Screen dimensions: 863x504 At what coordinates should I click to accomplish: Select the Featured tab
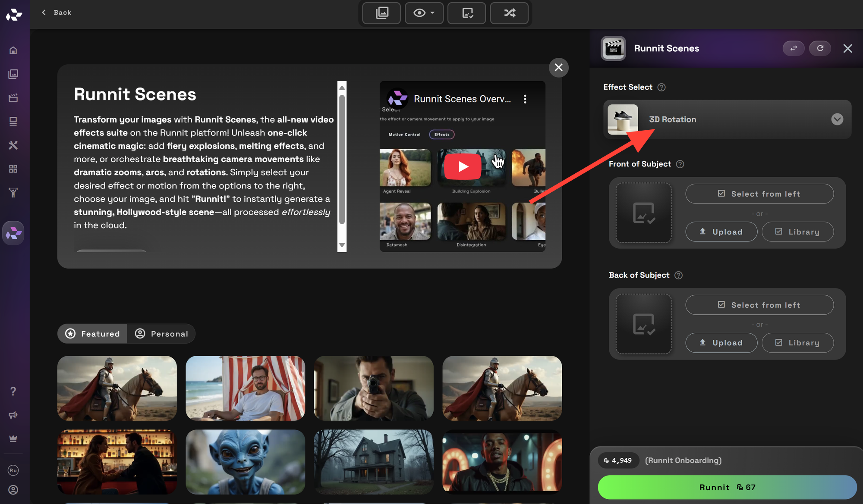tap(92, 333)
